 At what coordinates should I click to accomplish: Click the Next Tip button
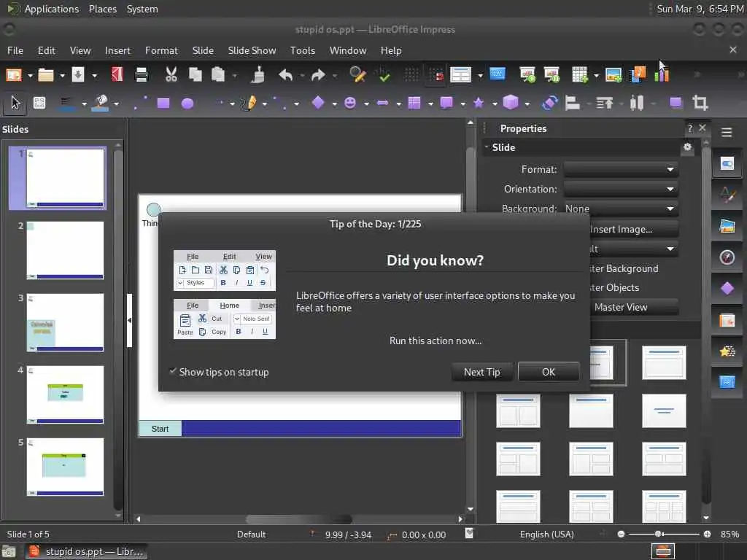481,372
